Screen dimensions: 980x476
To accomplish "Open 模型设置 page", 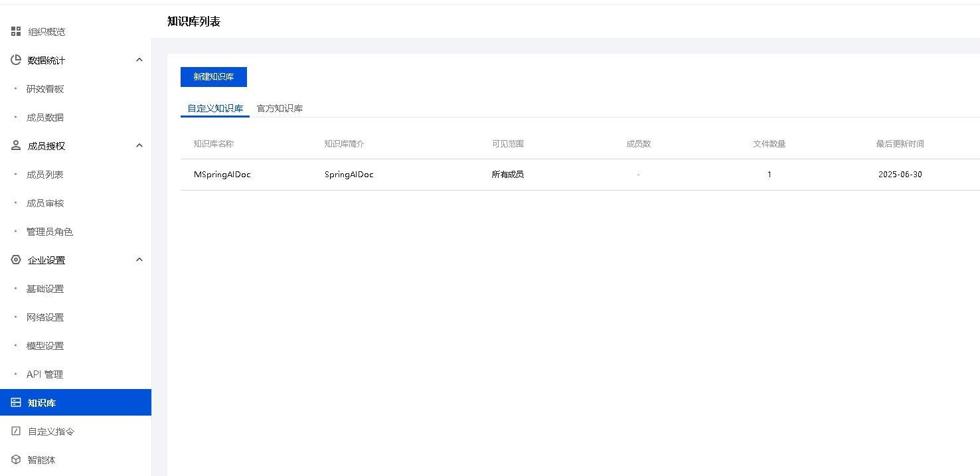I will coord(45,346).
